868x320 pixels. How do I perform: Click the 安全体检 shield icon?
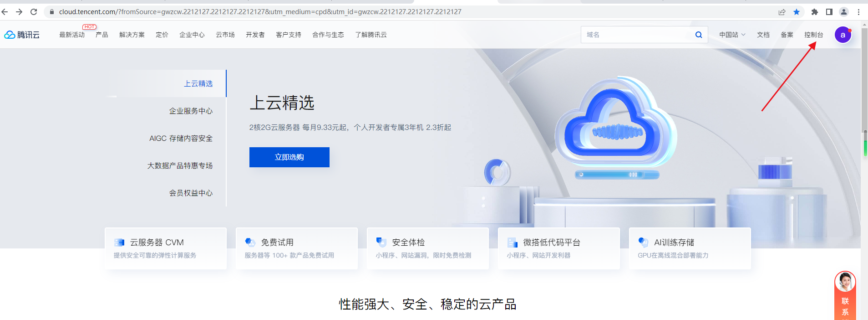coord(381,243)
